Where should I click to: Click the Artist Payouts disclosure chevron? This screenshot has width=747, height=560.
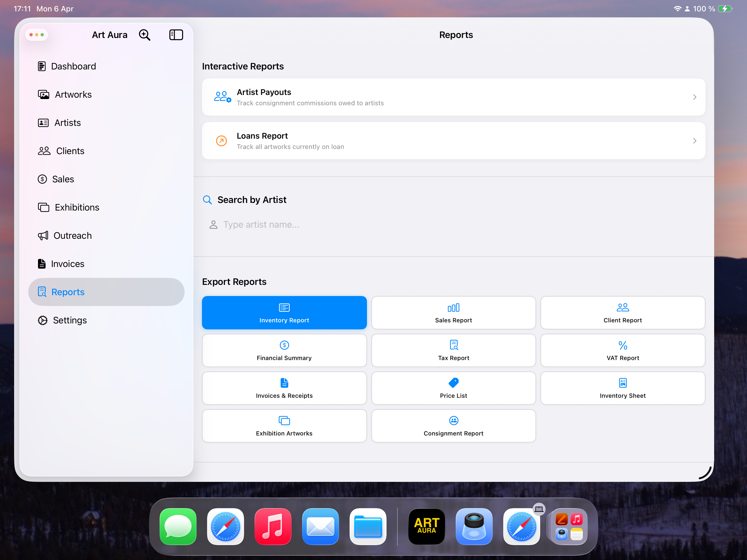694,97
